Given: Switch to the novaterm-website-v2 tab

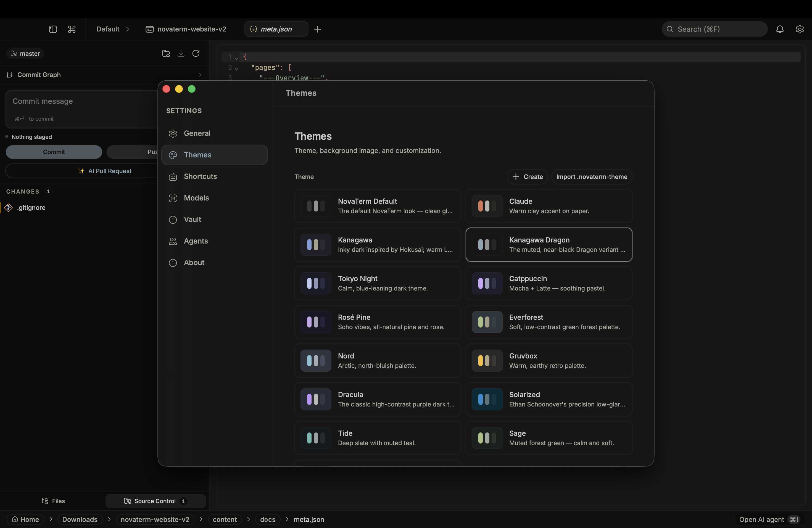Looking at the screenshot, I should point(186,29).
